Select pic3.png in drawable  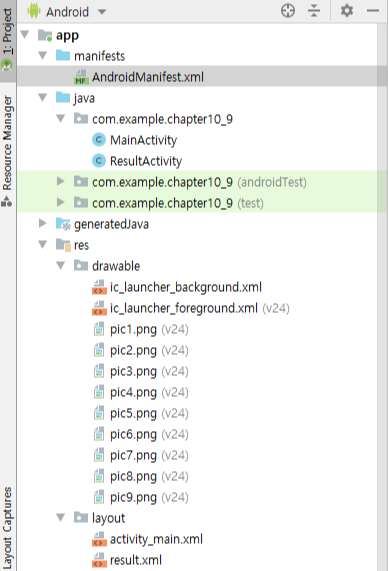tap(149, 371)
